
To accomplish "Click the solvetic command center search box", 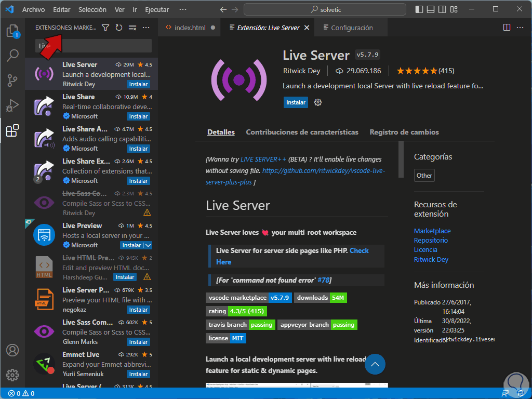I will click(325, 9).
